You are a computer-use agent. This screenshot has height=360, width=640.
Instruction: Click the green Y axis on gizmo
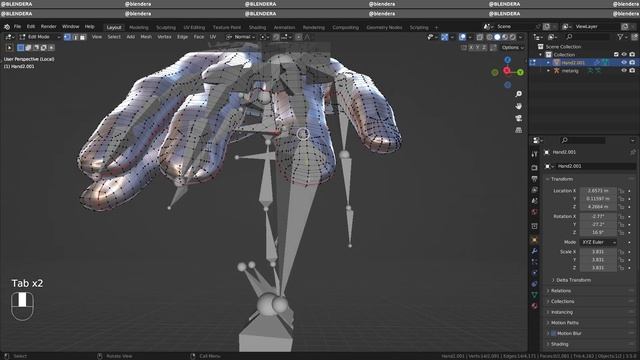520,72
